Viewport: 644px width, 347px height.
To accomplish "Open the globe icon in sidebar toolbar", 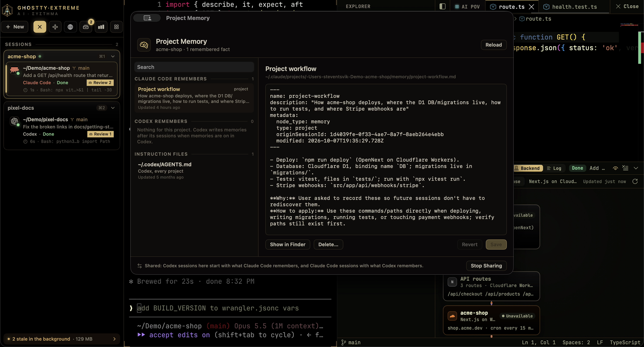I will pos(70,27).
